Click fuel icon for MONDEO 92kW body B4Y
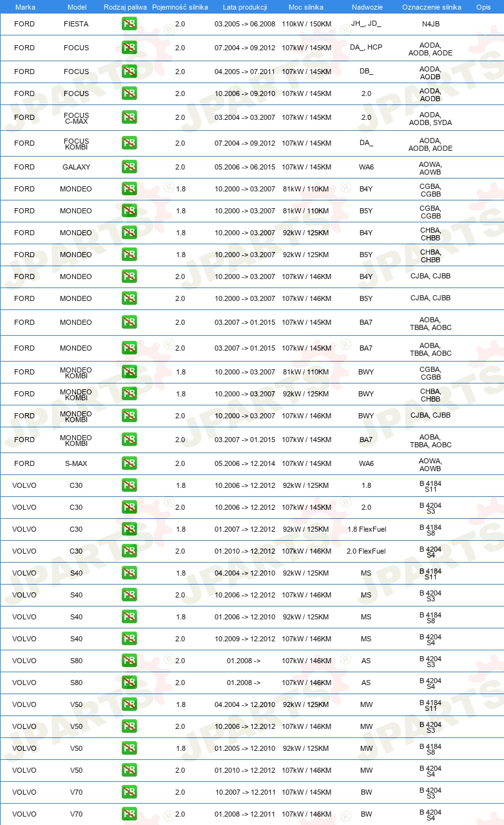Viewport: 504px width, 825px height. tap(129, 233)
